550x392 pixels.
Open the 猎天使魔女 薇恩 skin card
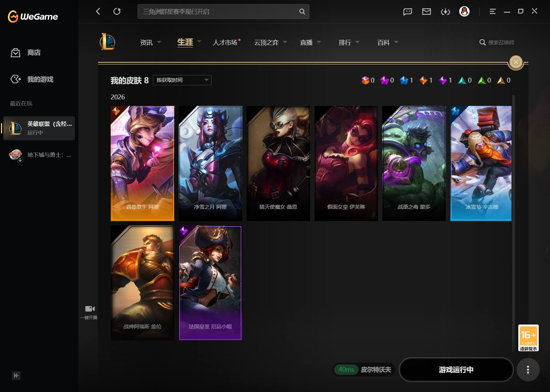click(278, 163)
